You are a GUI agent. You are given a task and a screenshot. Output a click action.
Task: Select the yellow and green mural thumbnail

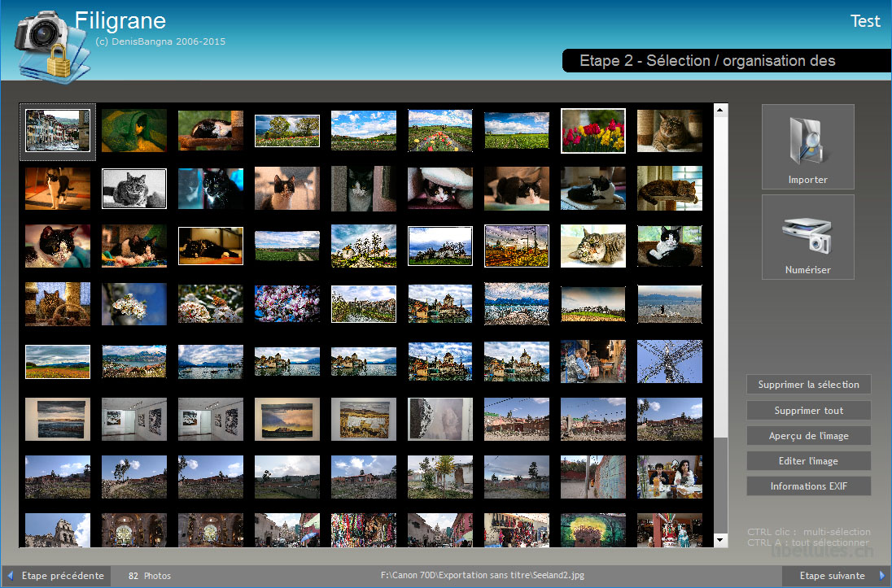click(593, 530)
